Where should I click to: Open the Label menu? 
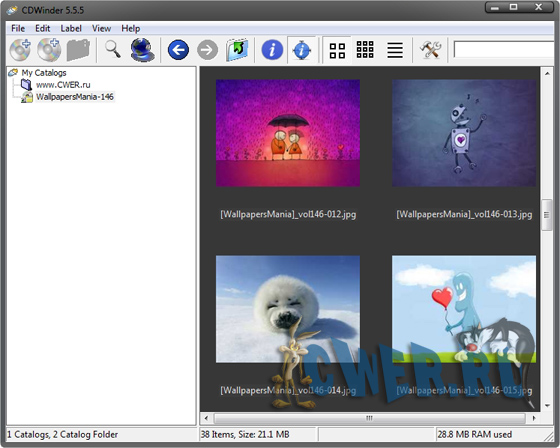[71, 28]
